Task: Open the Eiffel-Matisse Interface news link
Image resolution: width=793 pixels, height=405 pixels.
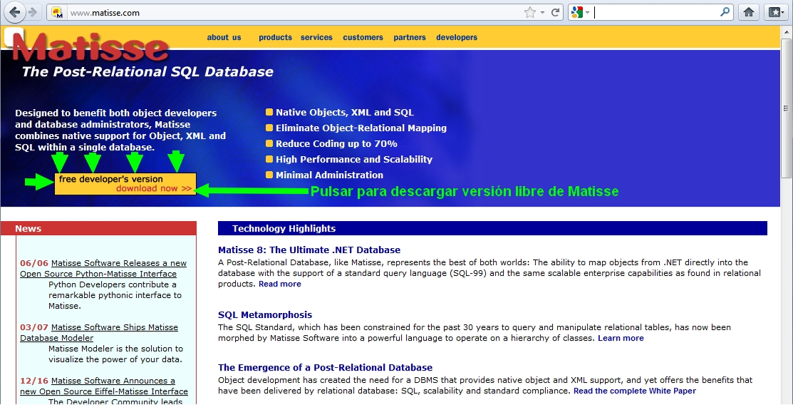Action: 104,386
